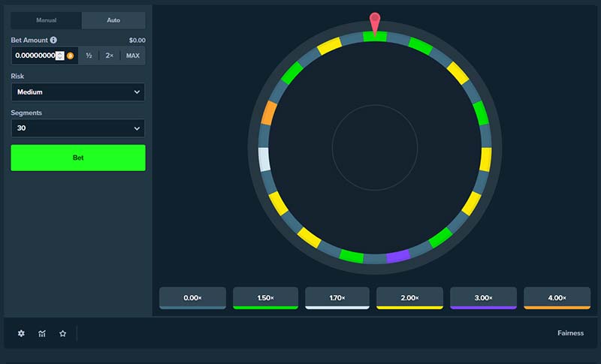Select the 4.00× orange multiplier tile
Screen dimensions: 601x364
pos(557,298)
